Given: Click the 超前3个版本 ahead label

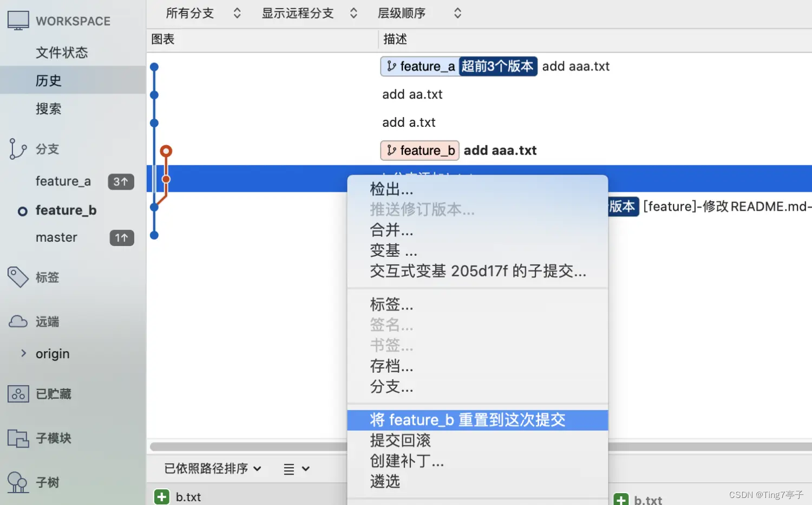Looking at the screenshot, I should click(x=498, y=66).
